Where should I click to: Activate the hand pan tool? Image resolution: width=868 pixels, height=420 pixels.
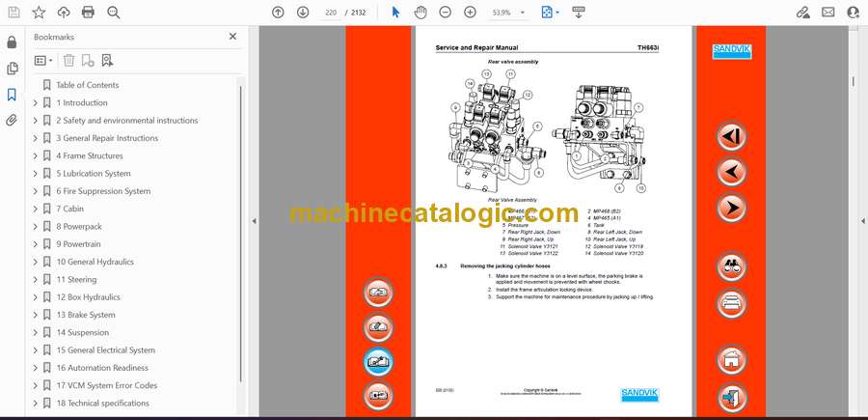pyautogui.click(x=420, y=13)
